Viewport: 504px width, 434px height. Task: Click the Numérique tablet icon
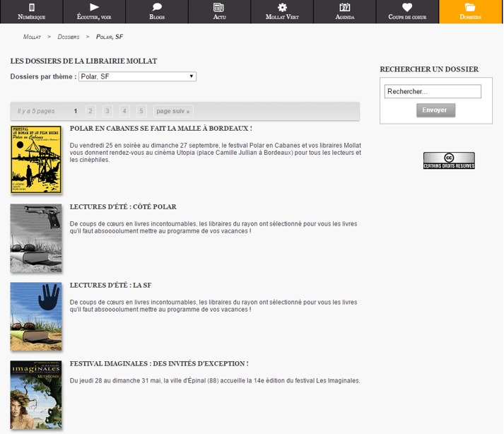tap(31, 7)
